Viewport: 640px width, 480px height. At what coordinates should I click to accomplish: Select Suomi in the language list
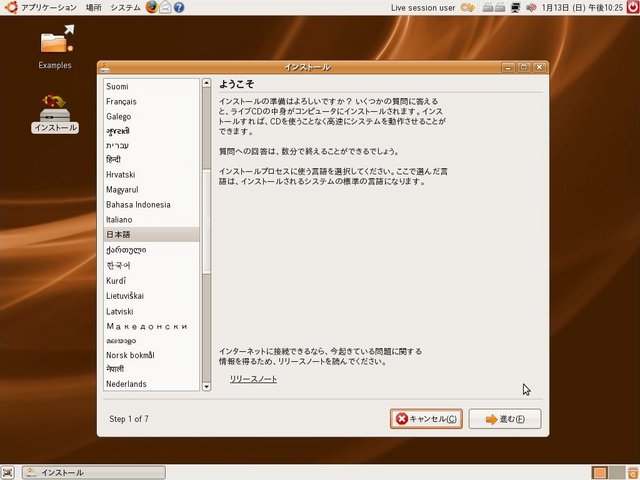point(151,86)
